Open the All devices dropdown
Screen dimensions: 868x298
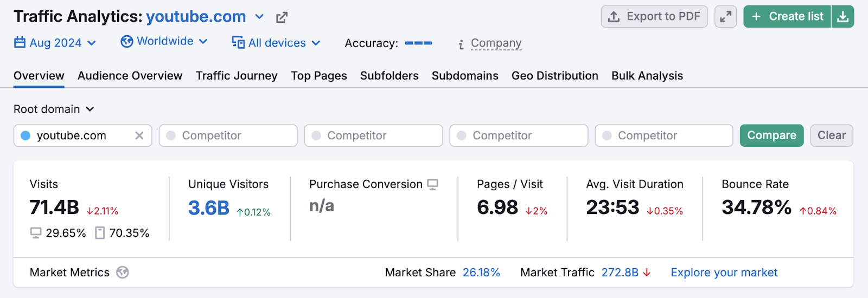point(276,43)
